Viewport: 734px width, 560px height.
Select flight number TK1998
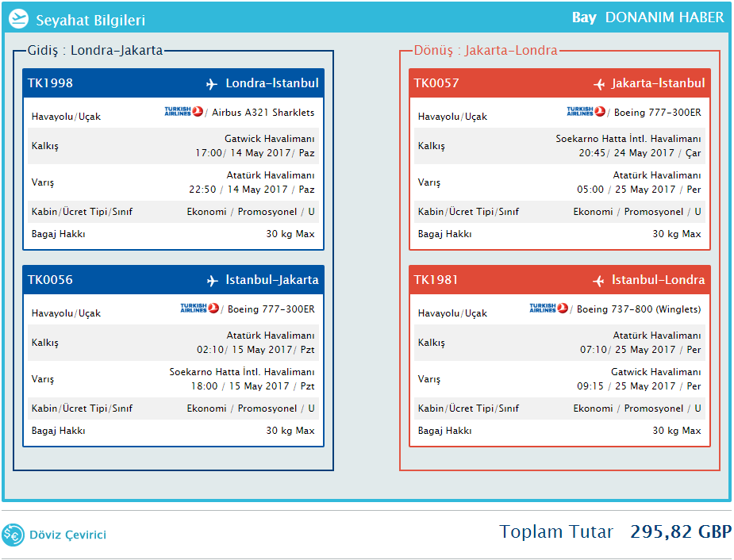50,83
